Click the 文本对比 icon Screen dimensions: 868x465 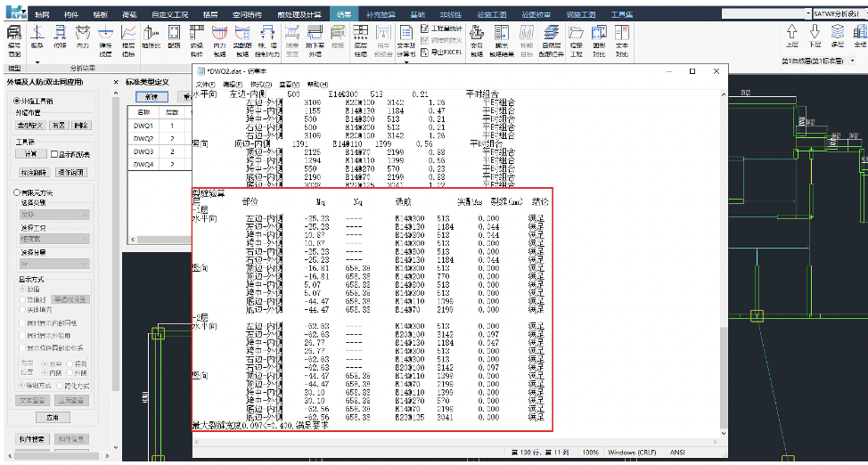621,39
